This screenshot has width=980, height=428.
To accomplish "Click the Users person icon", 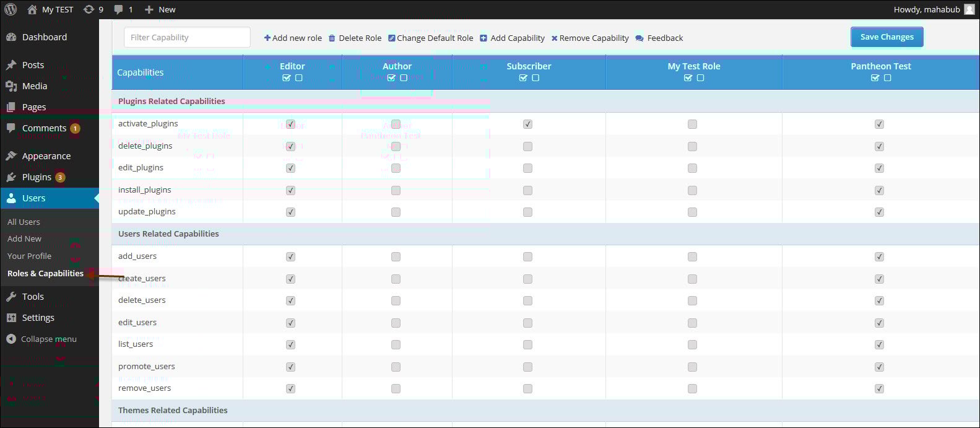I will click(11, 198).
